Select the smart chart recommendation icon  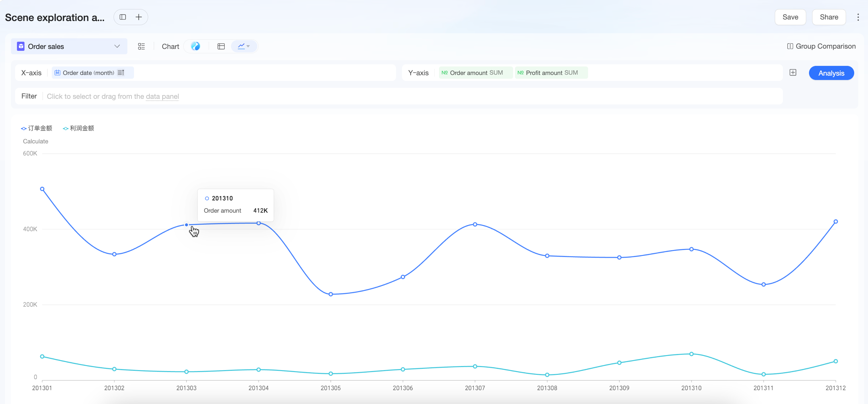point(196,46)
